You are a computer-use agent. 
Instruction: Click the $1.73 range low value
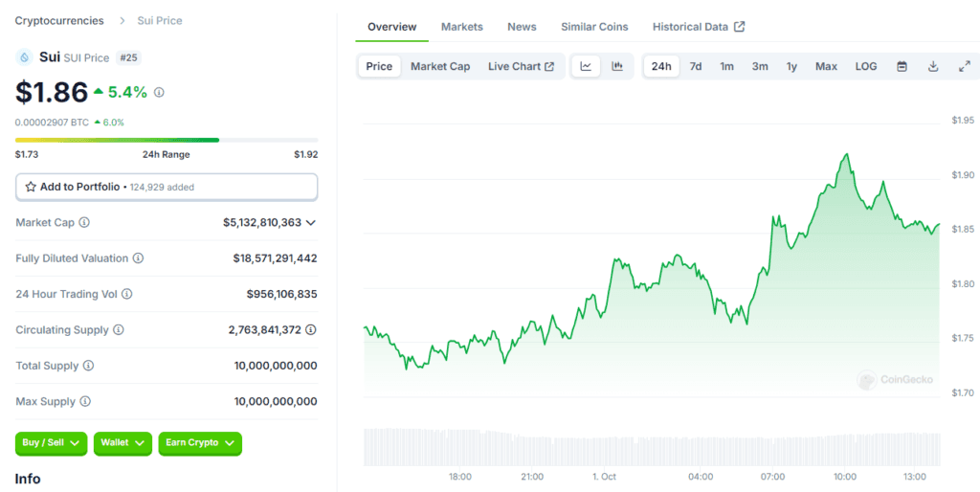[x=27, y=154]
